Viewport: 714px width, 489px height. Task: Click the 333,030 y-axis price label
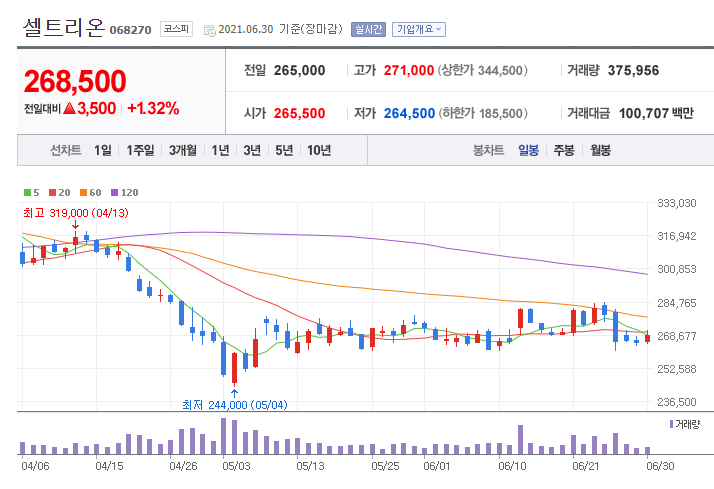[x=677, y=203]
